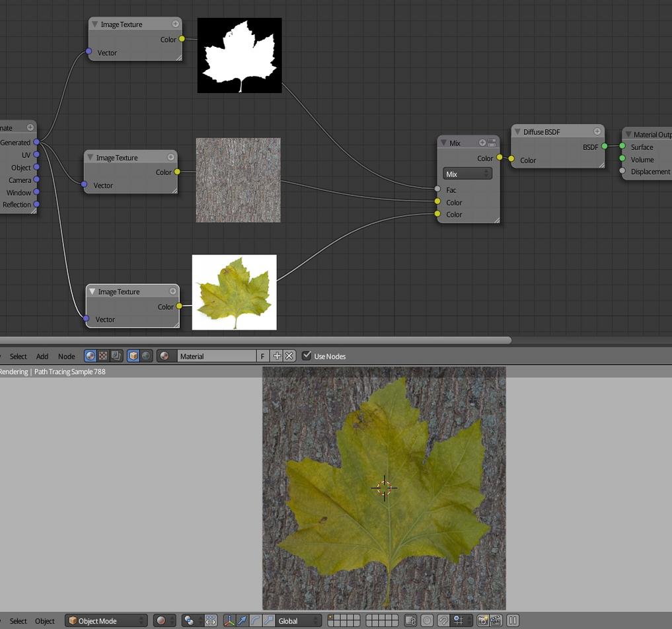Unlink material with the X icon
The height and width of the screenshot is (629, 672).
tap(289, 356)
